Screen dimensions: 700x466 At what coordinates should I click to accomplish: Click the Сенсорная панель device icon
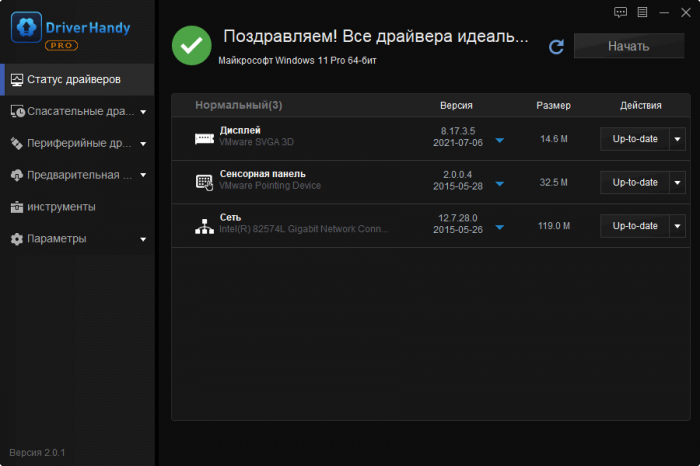tap(204, 182)
